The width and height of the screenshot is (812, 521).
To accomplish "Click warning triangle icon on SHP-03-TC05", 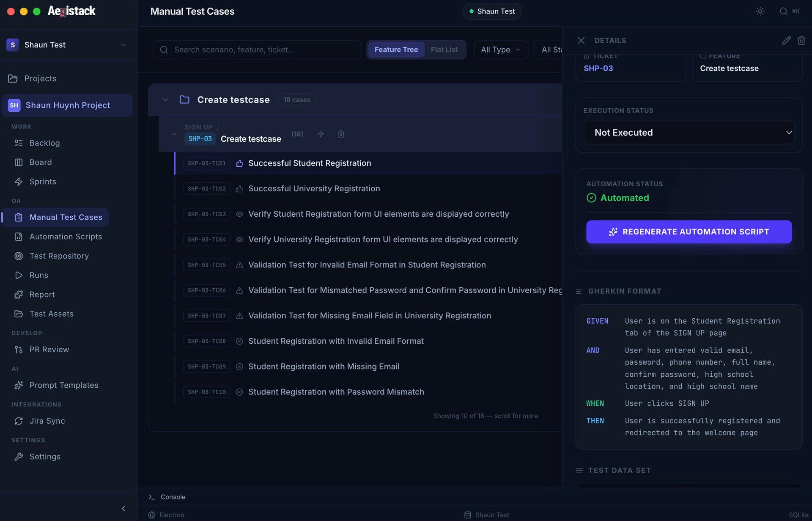I will 239,265.
